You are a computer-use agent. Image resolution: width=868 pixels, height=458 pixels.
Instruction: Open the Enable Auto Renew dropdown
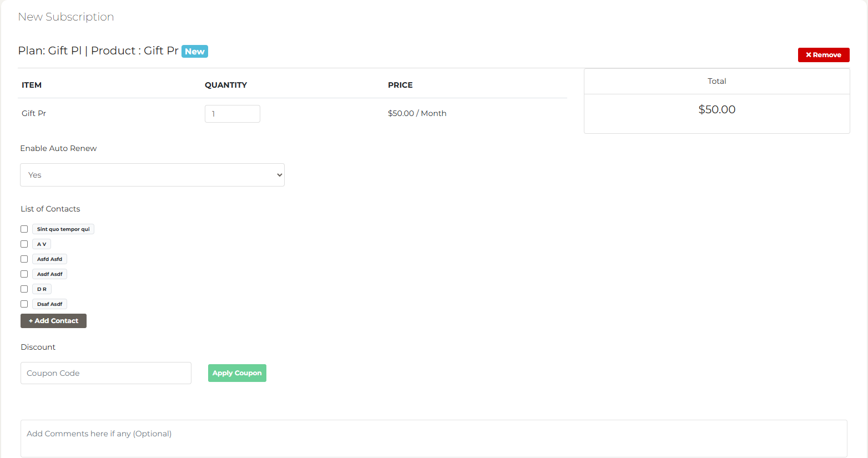tap(152, 174)
